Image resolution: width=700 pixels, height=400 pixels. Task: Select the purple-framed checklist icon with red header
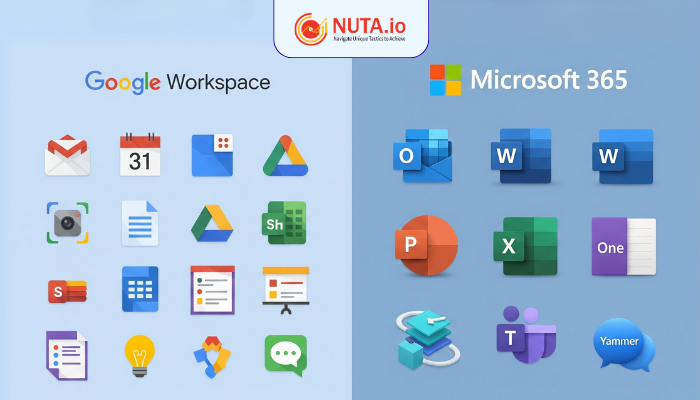[212, 290]
